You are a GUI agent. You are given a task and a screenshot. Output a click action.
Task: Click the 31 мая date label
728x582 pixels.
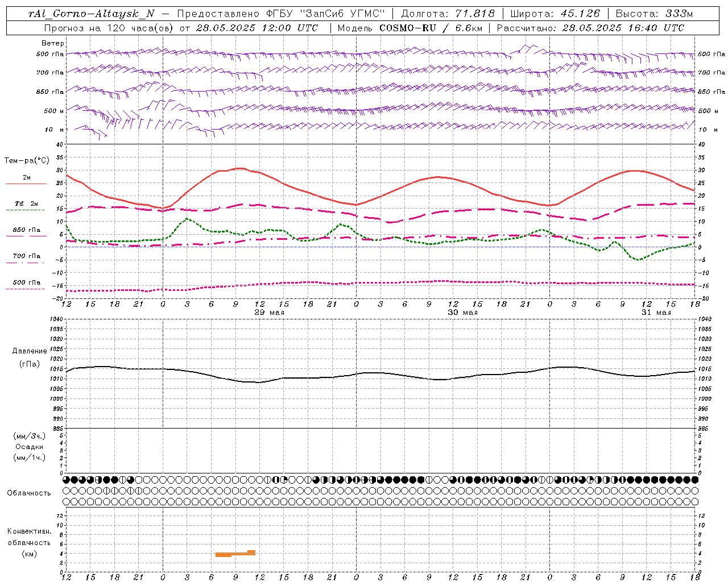click(x=656, y=313)
